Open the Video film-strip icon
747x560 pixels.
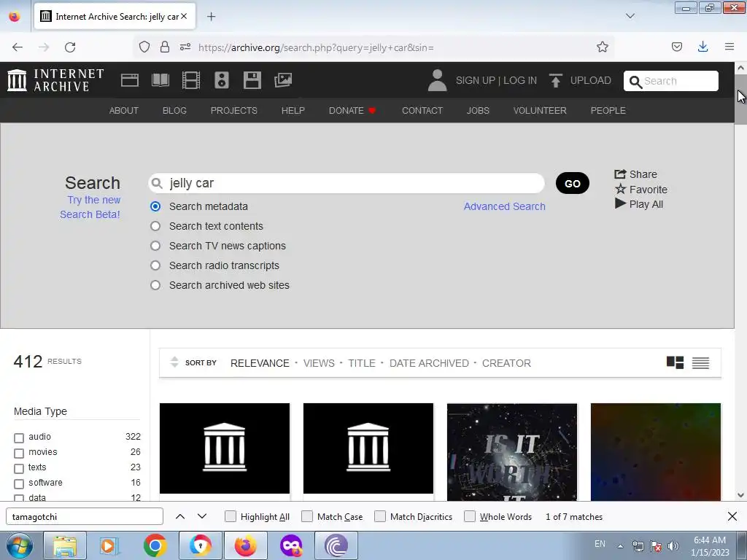191,80
